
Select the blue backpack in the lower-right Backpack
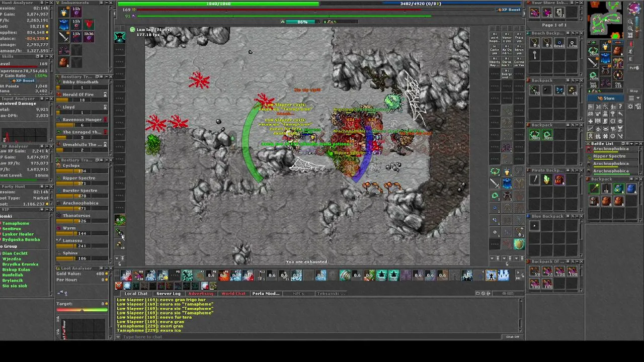(x=631, y=189)
